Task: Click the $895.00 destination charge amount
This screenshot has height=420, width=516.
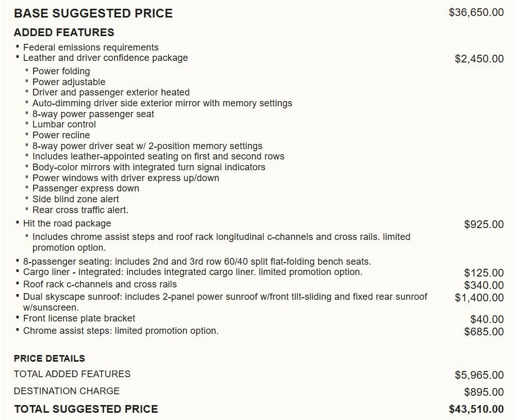Action: tap(484, 392)
